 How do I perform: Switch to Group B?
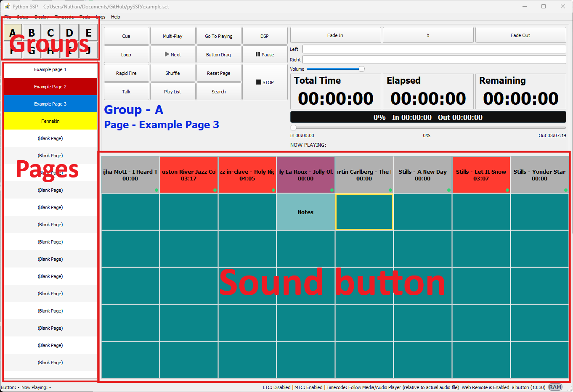32,32
